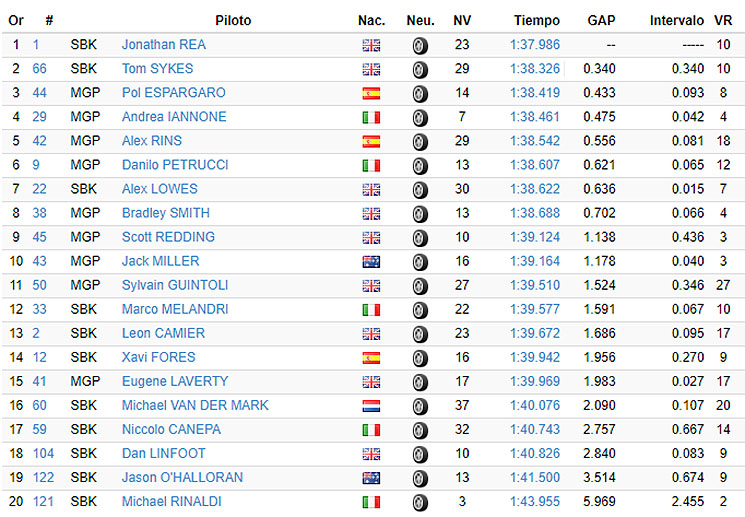Click the Tiempo column header
This screenshot has width=745, height=517.
coord(537,20)
